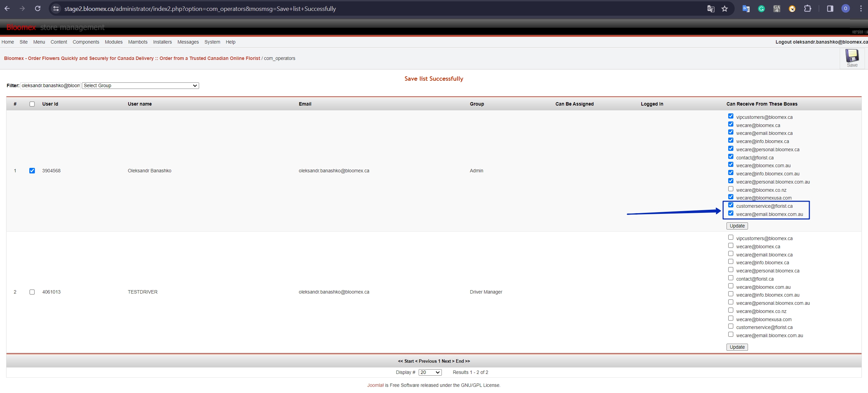The height and width of the screenshot is (393, 868).
Task: Open the Chrome profile avatar
Action: coord(845,9)
